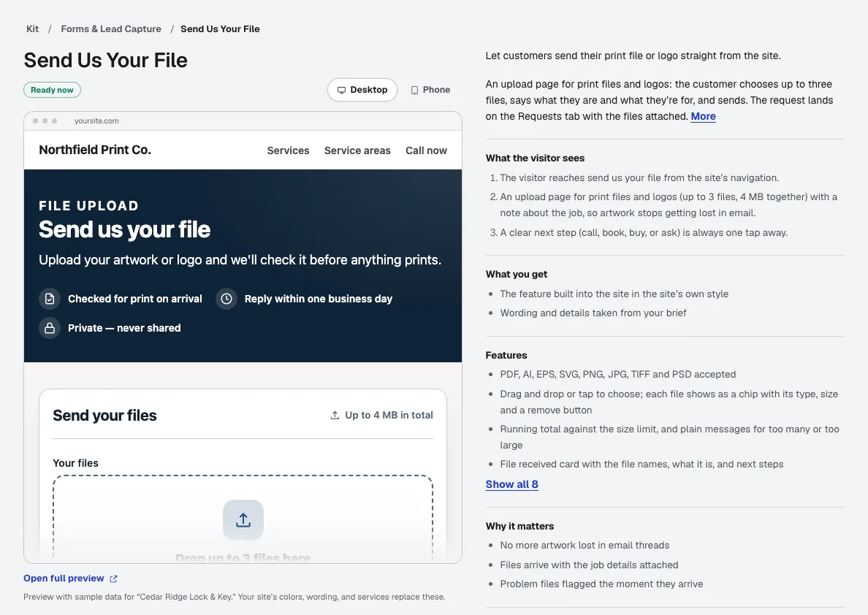868x615 pixels.
Task: Click the 'Send Us Your File' breadcrumb text
Action: coord(220,28)
